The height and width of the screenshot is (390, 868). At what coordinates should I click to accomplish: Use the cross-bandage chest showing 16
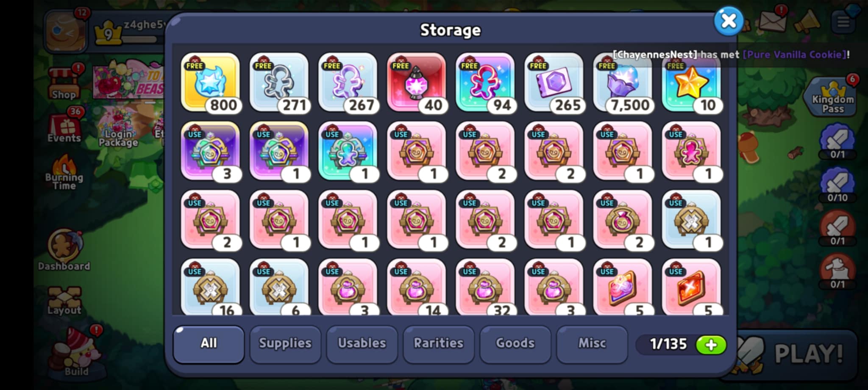tap(210, 287)
